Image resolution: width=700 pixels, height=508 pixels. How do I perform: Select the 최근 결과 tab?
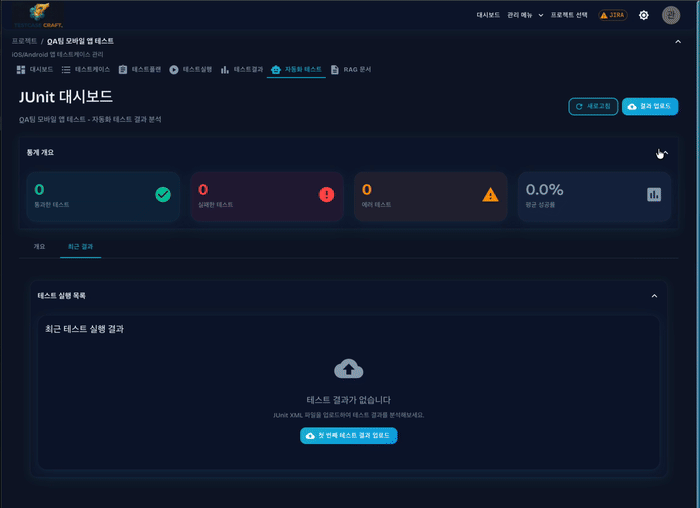(80, 246)
